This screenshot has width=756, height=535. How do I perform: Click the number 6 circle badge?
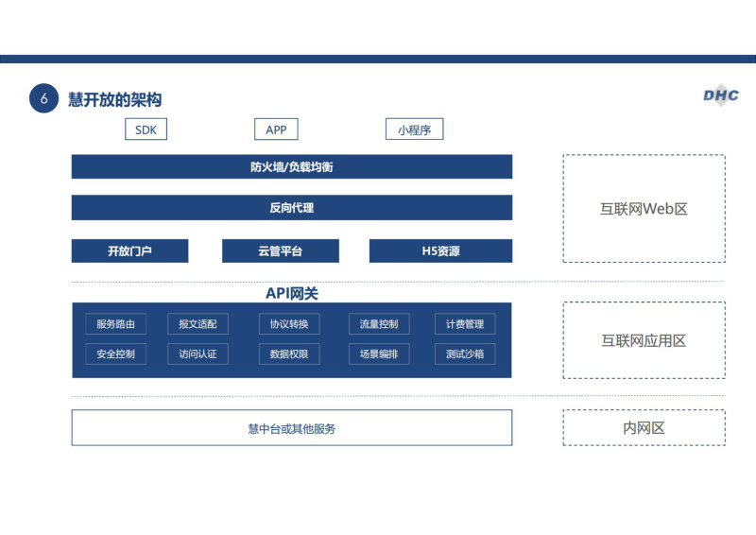tap(43, 98)
